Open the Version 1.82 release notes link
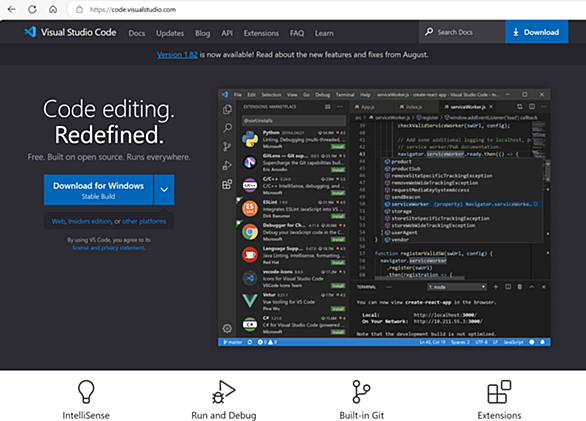 tap(177, 55)
